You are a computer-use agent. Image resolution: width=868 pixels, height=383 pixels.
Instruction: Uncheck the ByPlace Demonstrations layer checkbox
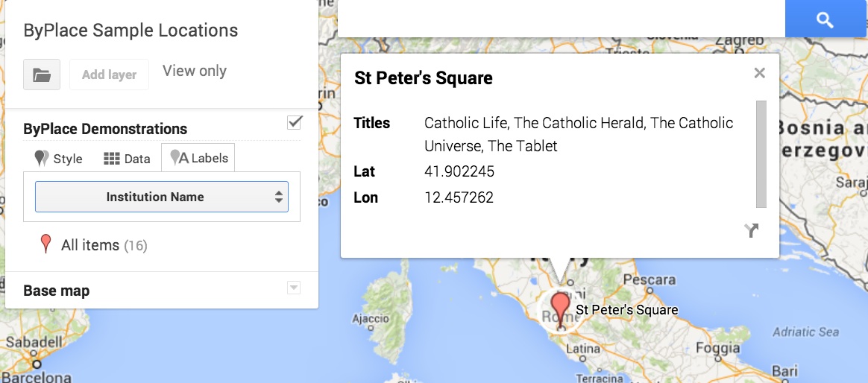tap(294, 122)
